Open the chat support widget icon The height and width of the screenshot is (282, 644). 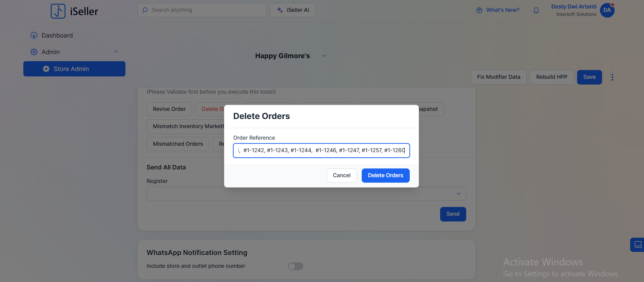pyautogui.click(x=638, y=245)
